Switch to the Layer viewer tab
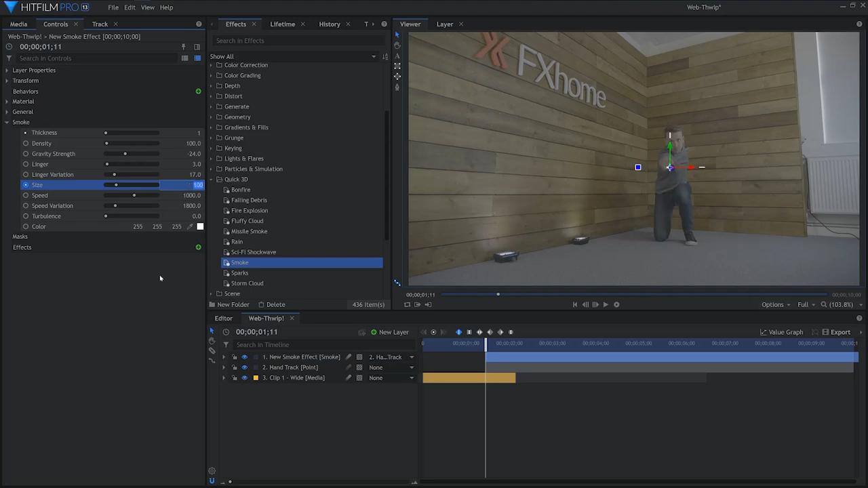The image size is (868, 488). (x=445, y=24)
